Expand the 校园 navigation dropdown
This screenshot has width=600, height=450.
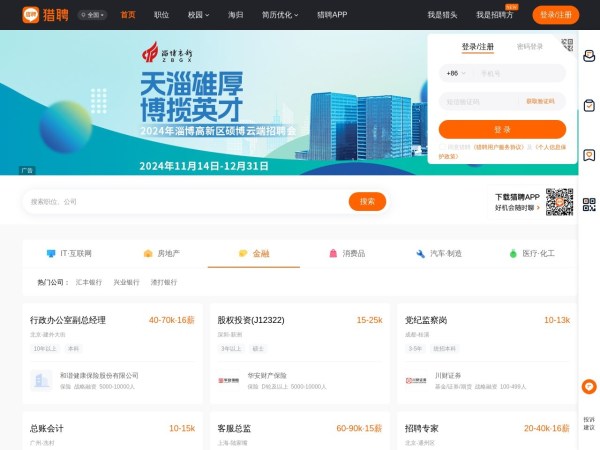click(x=197, y=15)
